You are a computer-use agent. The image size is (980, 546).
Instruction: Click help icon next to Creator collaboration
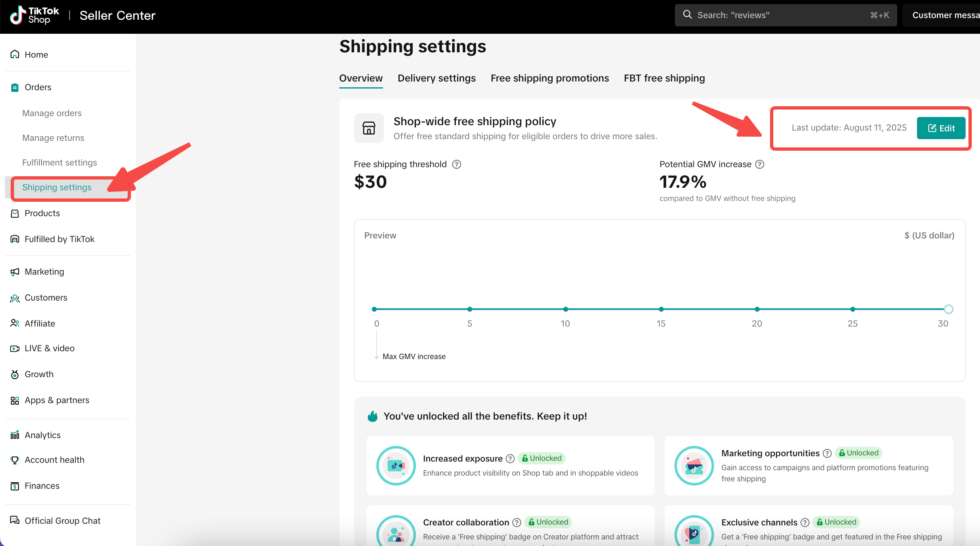(x=517, y=523)
